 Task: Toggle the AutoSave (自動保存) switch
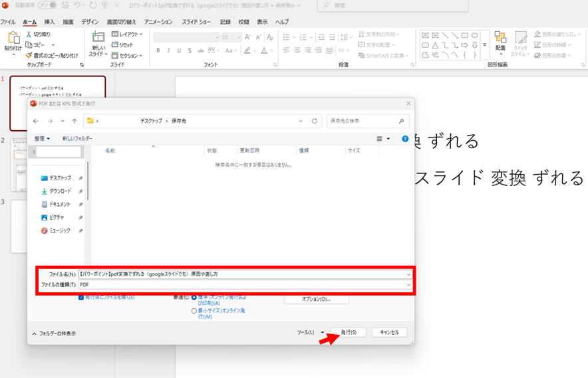pyautogui.click(x=47, y=5)
